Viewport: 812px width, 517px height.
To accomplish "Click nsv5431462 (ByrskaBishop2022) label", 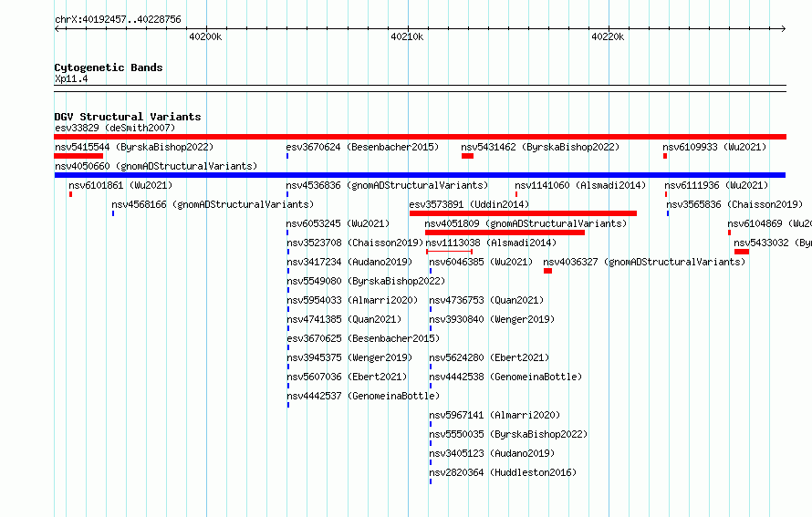I will click(x=540, y=147).
